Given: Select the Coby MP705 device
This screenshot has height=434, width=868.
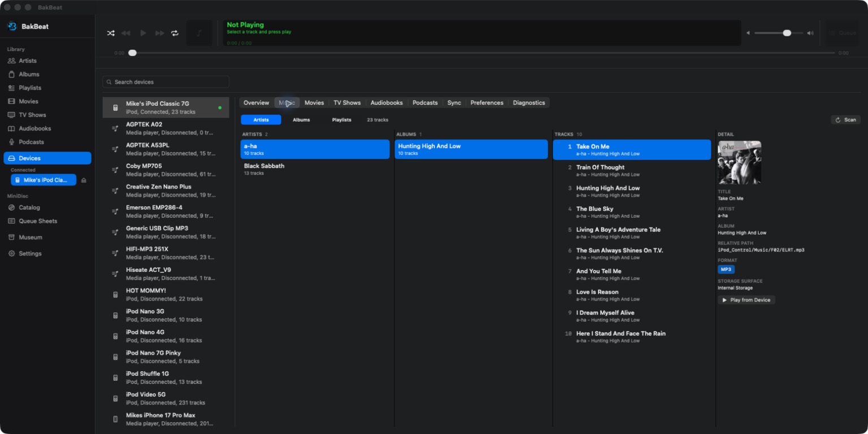Looking at the screenshot, I should pos(166,170).
